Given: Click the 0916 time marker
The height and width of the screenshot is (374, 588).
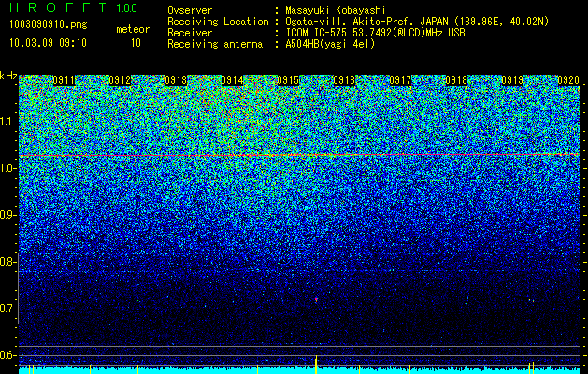Looking at the screenshot, I should (x=344, y=80).
